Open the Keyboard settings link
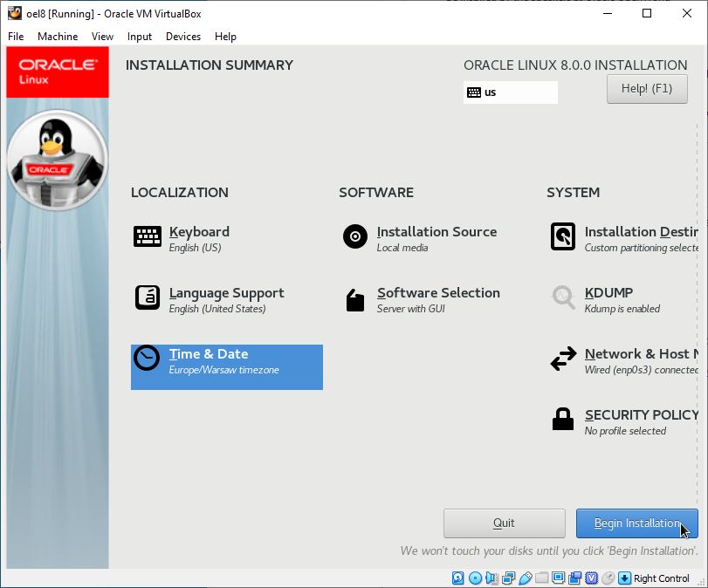The height and width of the screenshot is (588, 708). tap(199, 231)
